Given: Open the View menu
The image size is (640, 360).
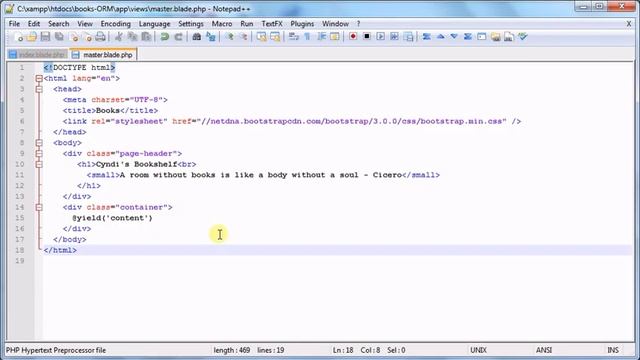Looking at the screenshot, I should [85, 24].
